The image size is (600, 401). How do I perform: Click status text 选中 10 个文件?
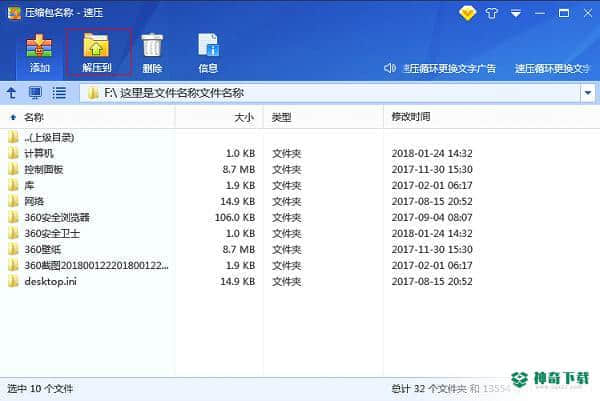40,389
